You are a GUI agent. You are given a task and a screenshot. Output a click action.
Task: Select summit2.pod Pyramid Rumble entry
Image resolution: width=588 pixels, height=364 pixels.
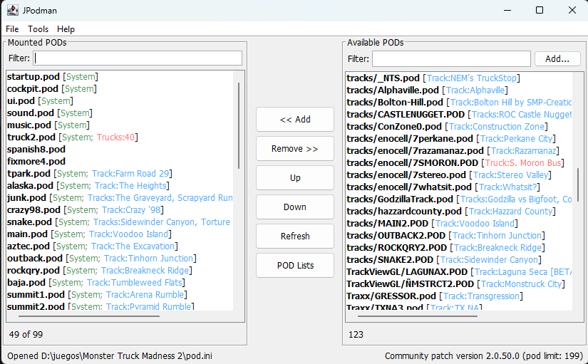click(120, 306)
